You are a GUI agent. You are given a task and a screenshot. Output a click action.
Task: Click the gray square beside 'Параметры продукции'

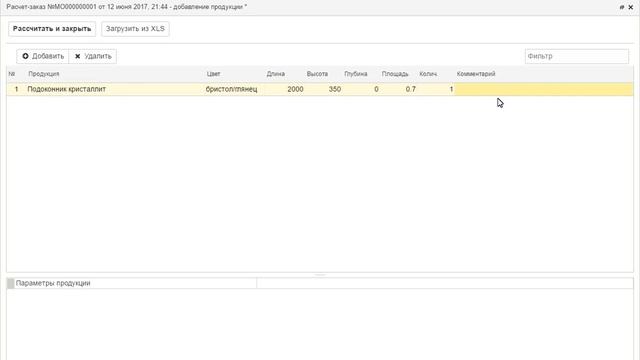(11, 283)
